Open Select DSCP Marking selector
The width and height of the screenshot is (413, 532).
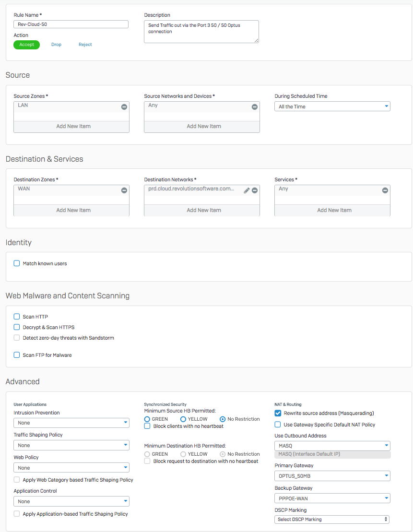(x=332, y=520)
